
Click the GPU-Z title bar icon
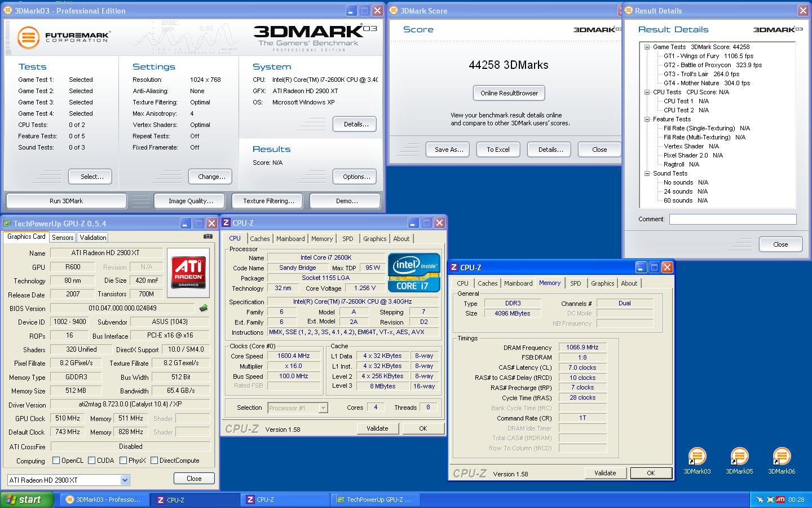[7, 224]
